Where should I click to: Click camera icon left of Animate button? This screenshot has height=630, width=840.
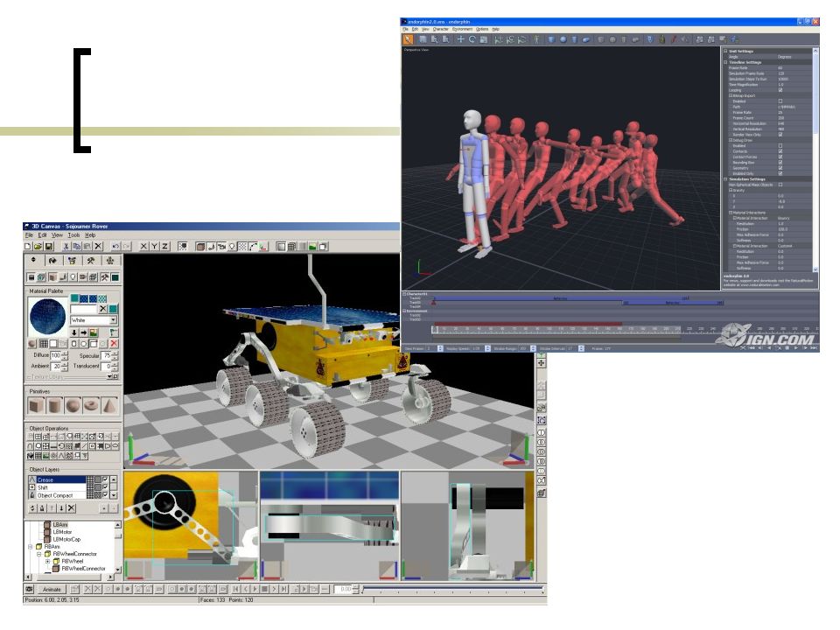29,589
